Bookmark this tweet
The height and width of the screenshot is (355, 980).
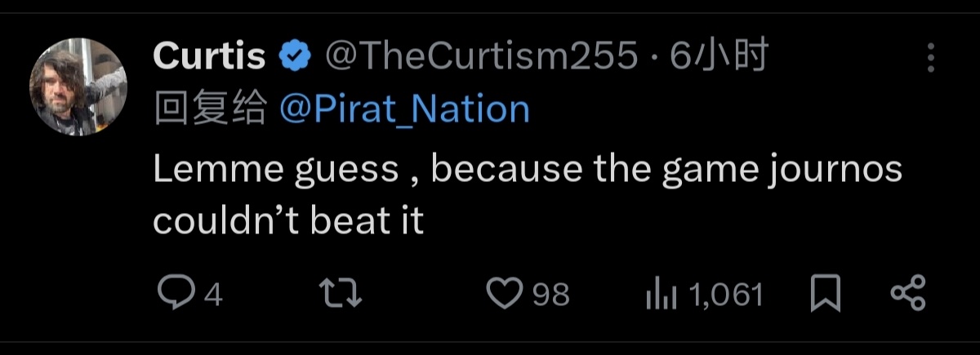825,294
